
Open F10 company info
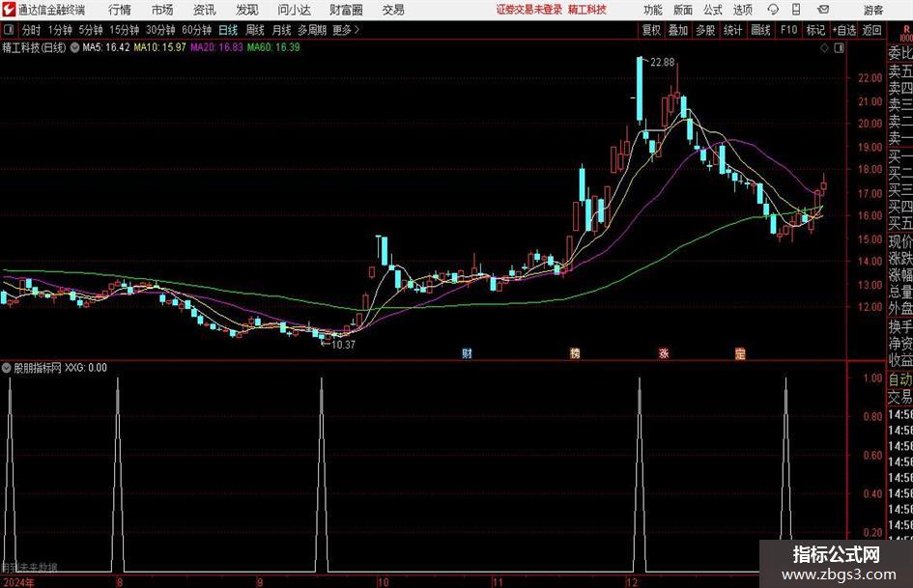point(788,30)
